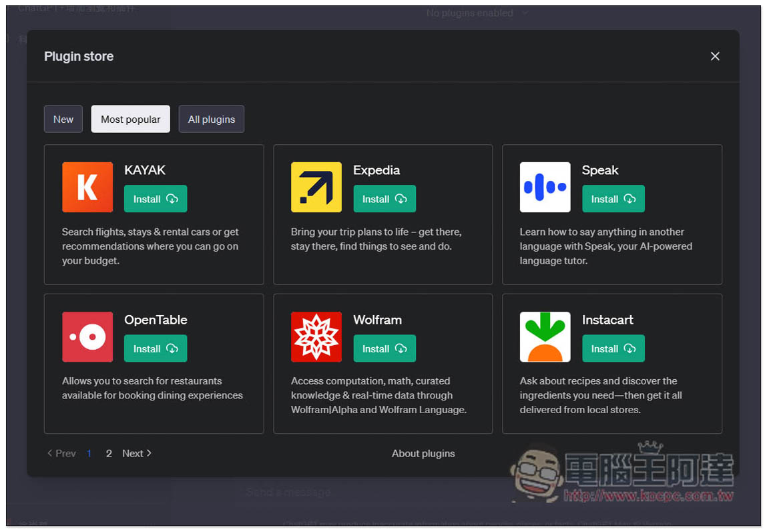Image resolution: width=767 pixels, height=532 pixels.
Task: Click the Expedia plugin logo
Action: tap(316, 188)
